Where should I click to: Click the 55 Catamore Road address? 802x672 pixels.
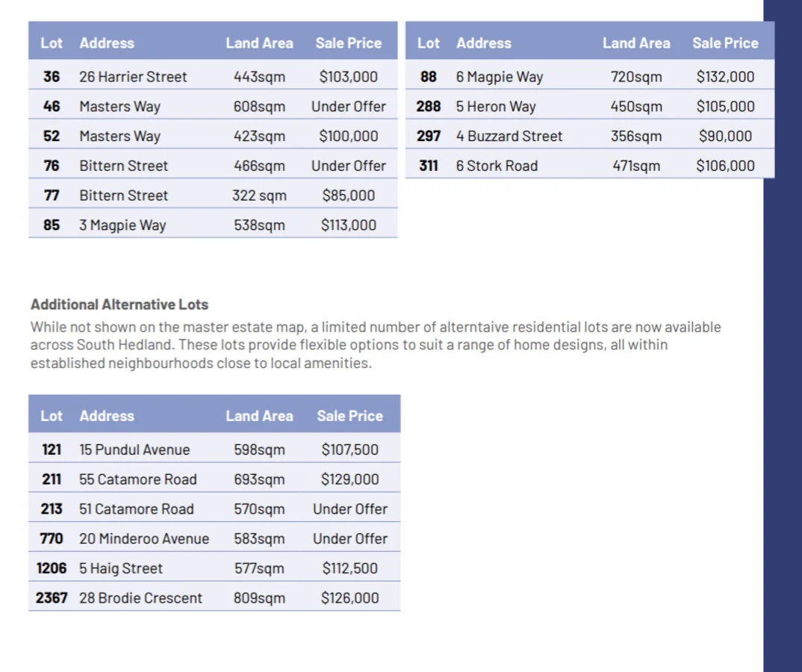tap(138, 479)
